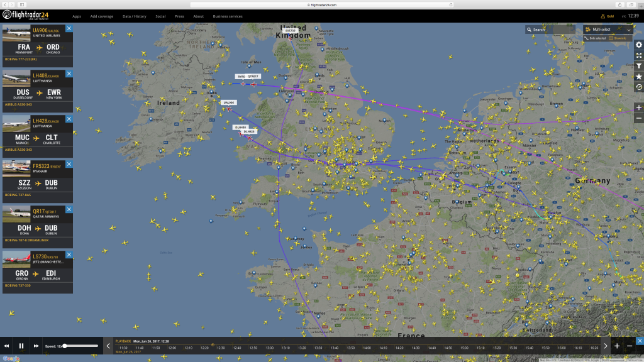Open the playback history clock icon
This screenshot has height=362, width=644.
639,87
